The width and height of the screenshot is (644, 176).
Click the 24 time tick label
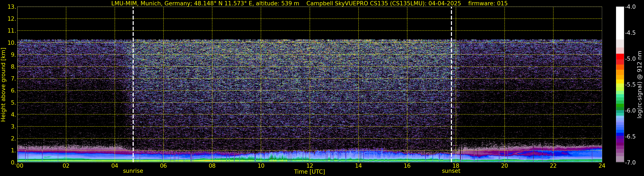tap(602, 166)
